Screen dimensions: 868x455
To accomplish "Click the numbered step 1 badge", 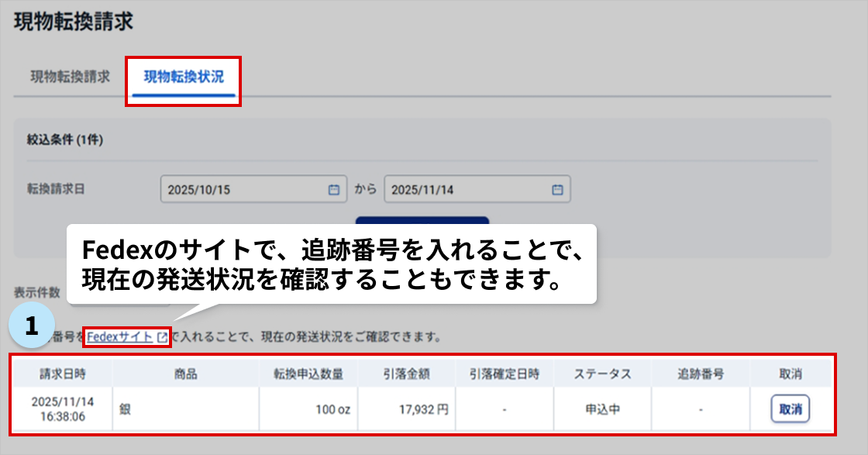I will coord(31,327).
